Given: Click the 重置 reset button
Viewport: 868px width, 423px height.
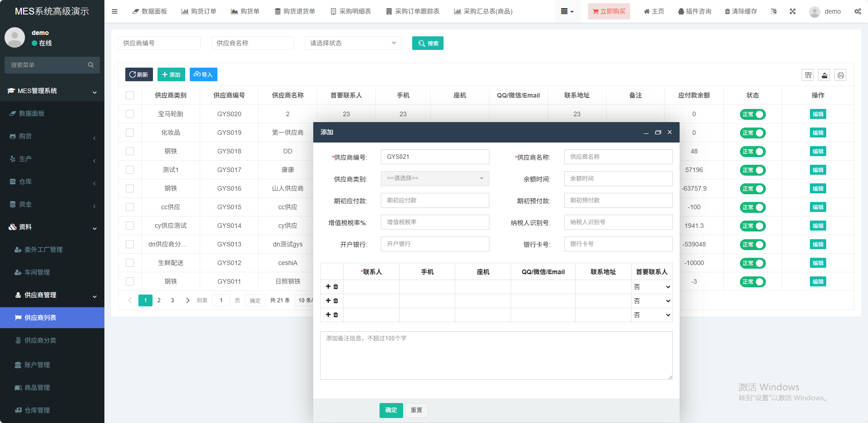Looking at the screenshot, I should tap(416, 410).
